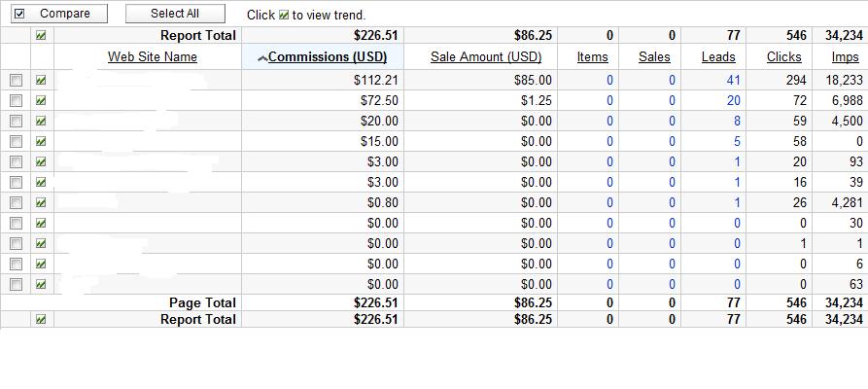This screenshot has height=389, width=868.
Task: Sort by the Leads column header
Action: click(718, 57)
